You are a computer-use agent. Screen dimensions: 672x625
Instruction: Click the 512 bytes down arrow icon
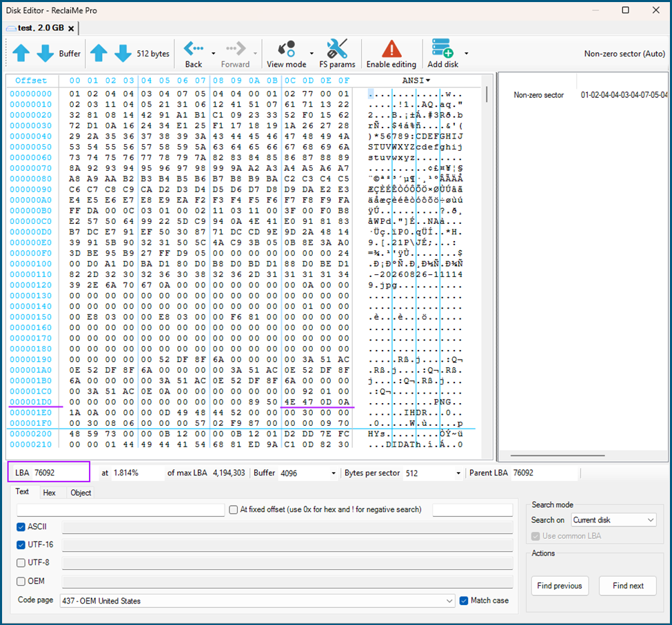pyautogui.click(x=123, y=53)
